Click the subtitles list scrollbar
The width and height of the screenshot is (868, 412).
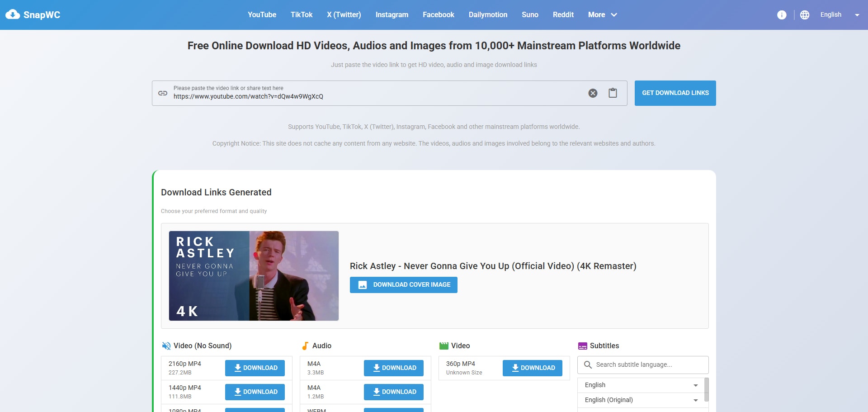[707, 389]
